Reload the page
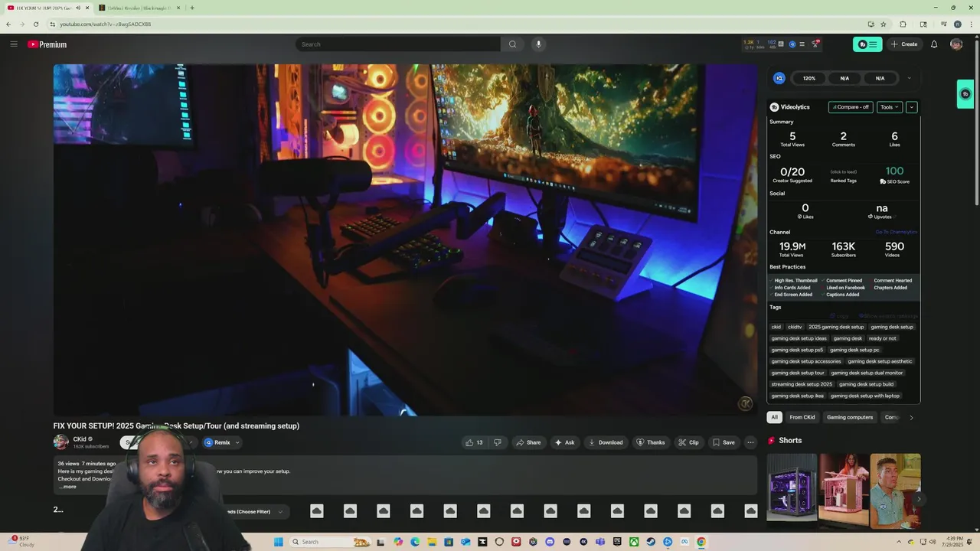This screenshot has width=980, height=551. pyautogui.click(x=35, y=24)
